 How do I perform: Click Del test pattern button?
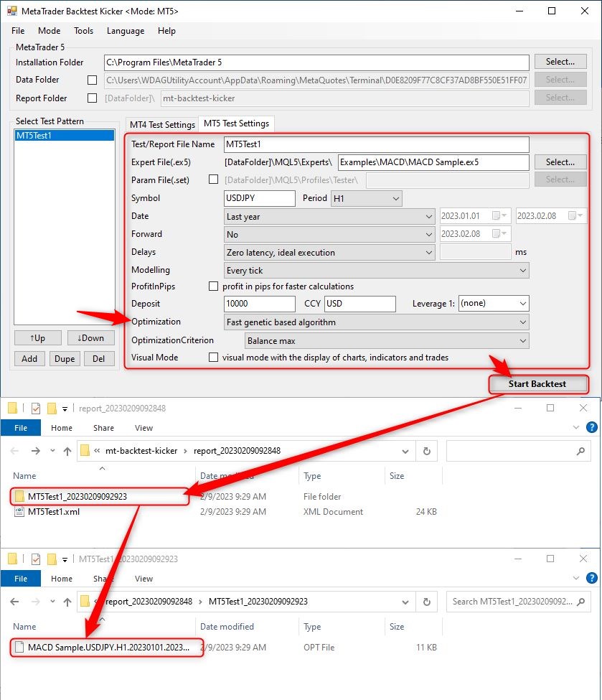pos(98,358)
